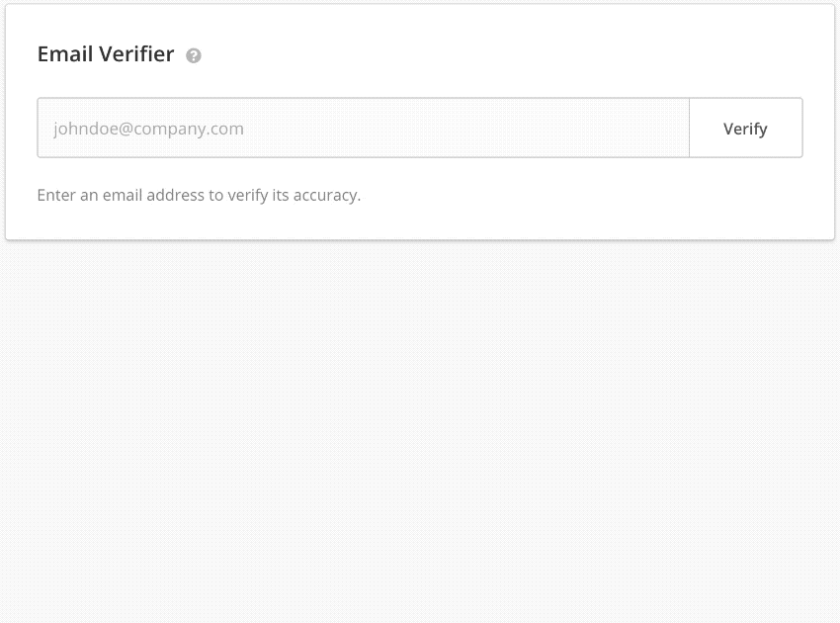Click the Verify label at the field's right
The width and height of the screenshot is (840, 623).
pyautogui.click(x=745, y=129)
